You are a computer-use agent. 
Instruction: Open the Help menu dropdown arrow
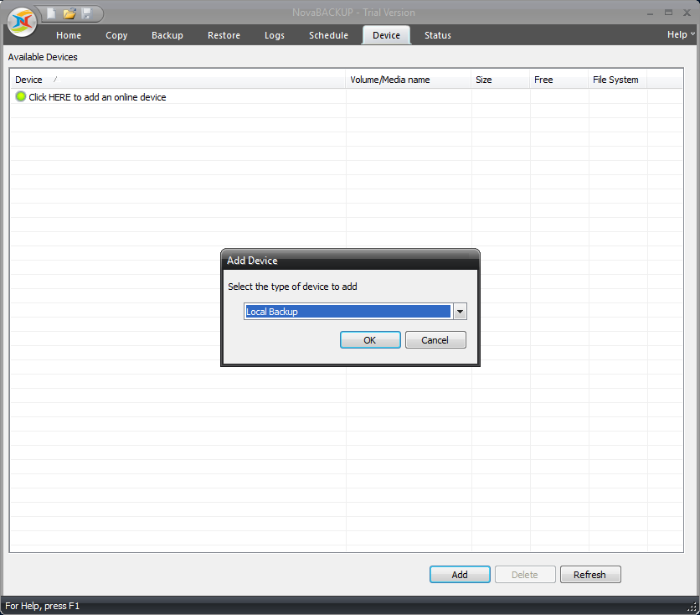click(x=692, y=34)
